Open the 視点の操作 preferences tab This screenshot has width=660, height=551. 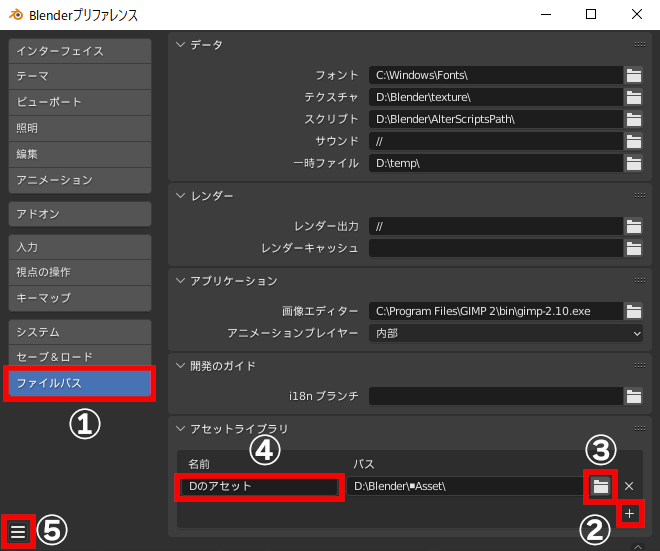click(x=80, y=272)
